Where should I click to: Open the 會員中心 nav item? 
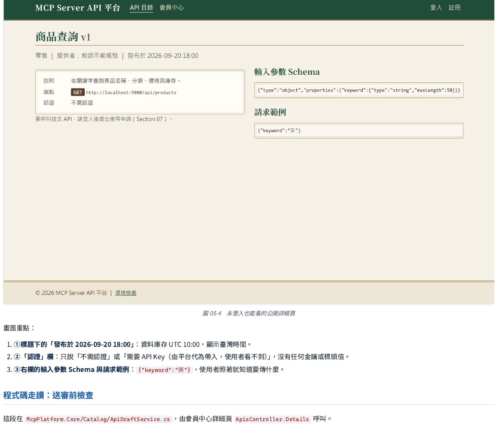tap(171, 8)
